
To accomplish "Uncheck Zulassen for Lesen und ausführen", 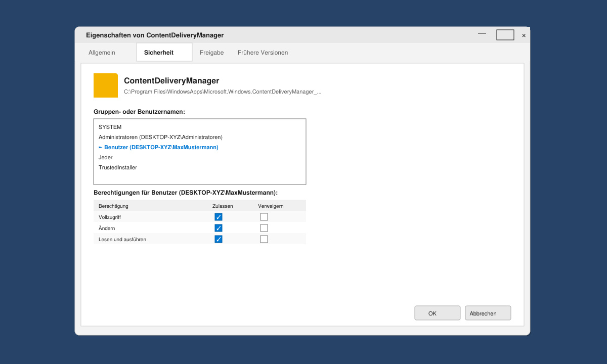I will click(x=219, y=239).
